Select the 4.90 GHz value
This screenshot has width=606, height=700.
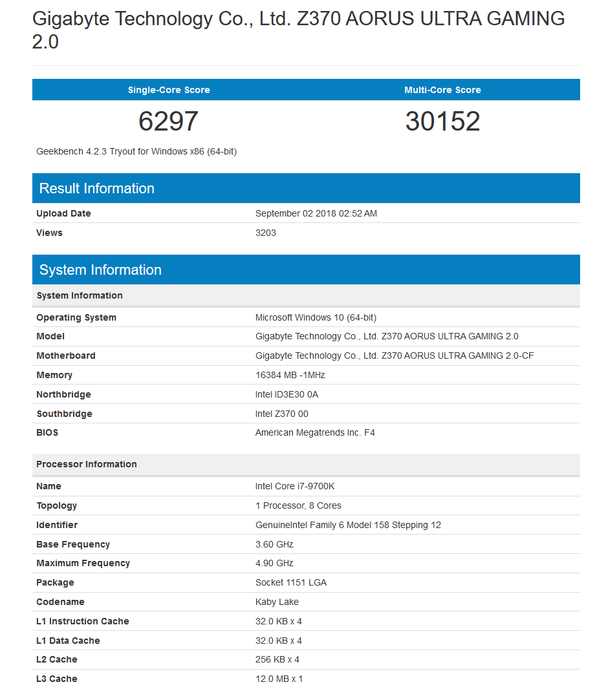274,563
